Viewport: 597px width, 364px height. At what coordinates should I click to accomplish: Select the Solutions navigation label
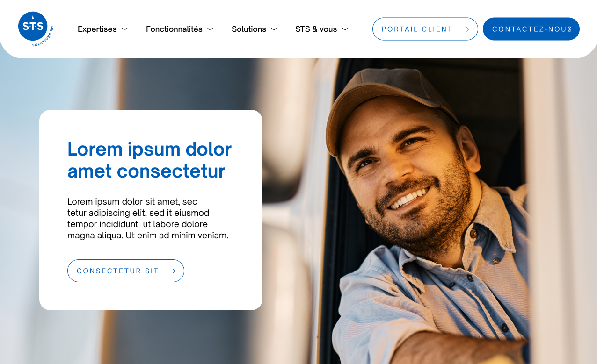point(249,29)
